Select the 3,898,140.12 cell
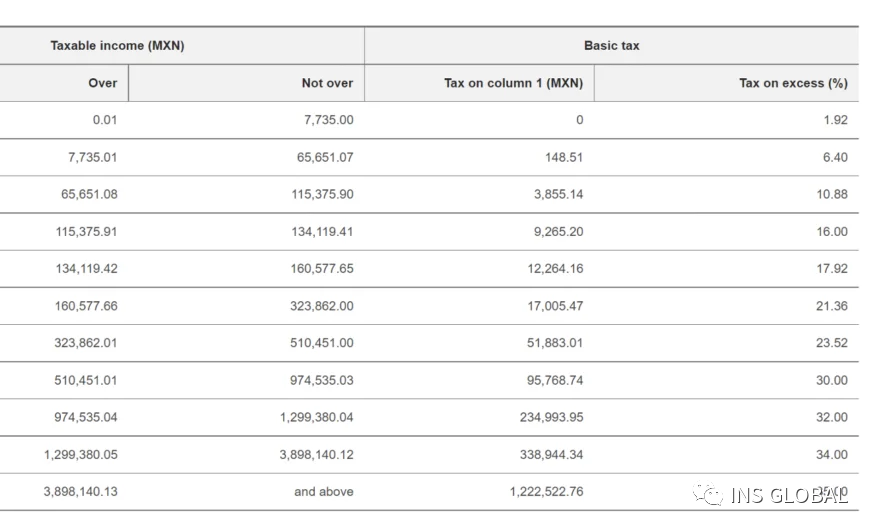 pyautogui.click(x=316, y=454)
